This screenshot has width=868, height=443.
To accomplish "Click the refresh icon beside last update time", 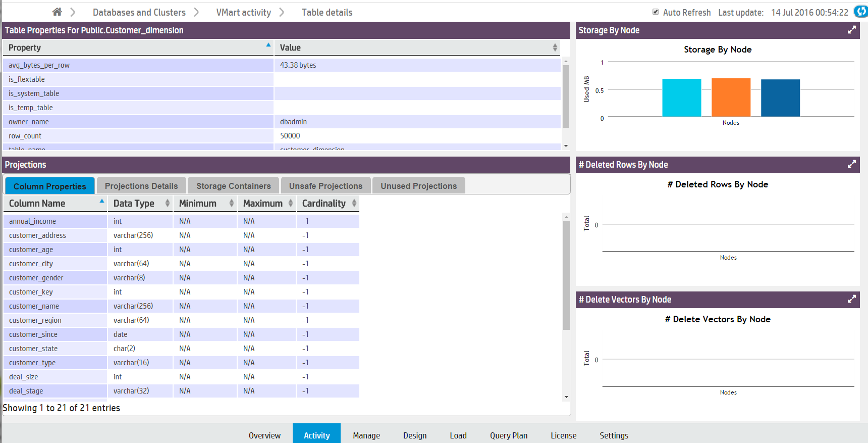I will 860,12.
